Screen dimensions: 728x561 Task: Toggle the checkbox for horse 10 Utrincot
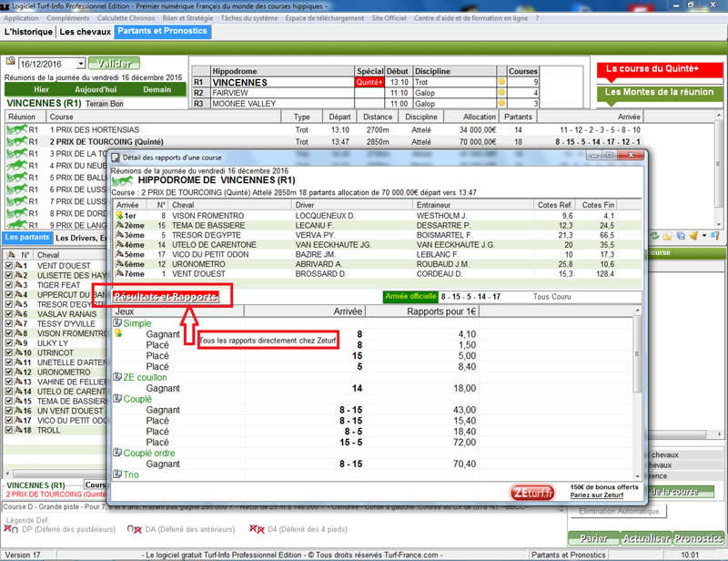pyautogui.click(x=10, y=353)
